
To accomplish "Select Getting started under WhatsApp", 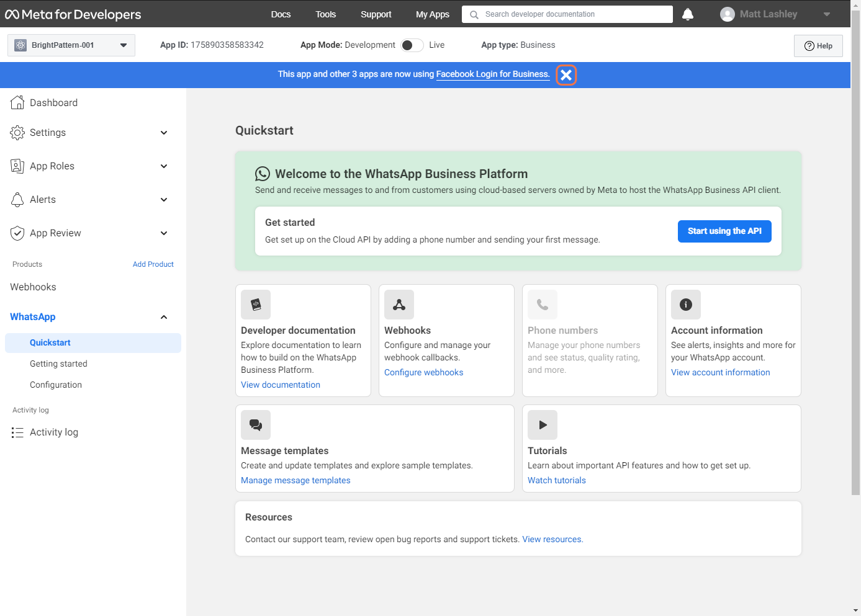I will [x=58, y=364].
